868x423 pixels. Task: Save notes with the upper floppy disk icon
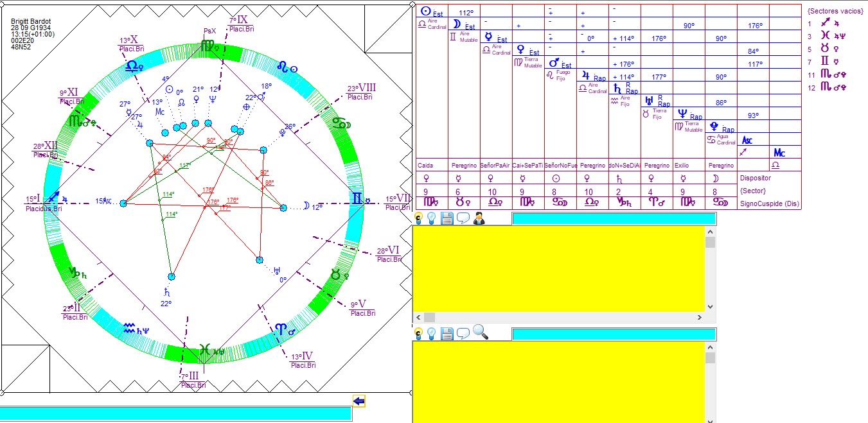(x=447, y=219)
